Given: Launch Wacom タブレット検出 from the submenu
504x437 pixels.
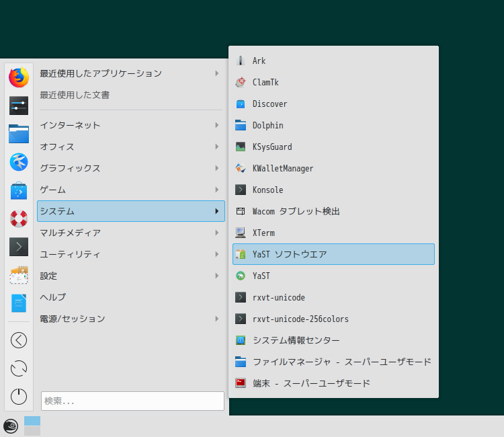Looking at the screenshot, I should click(x=333, y=211).
